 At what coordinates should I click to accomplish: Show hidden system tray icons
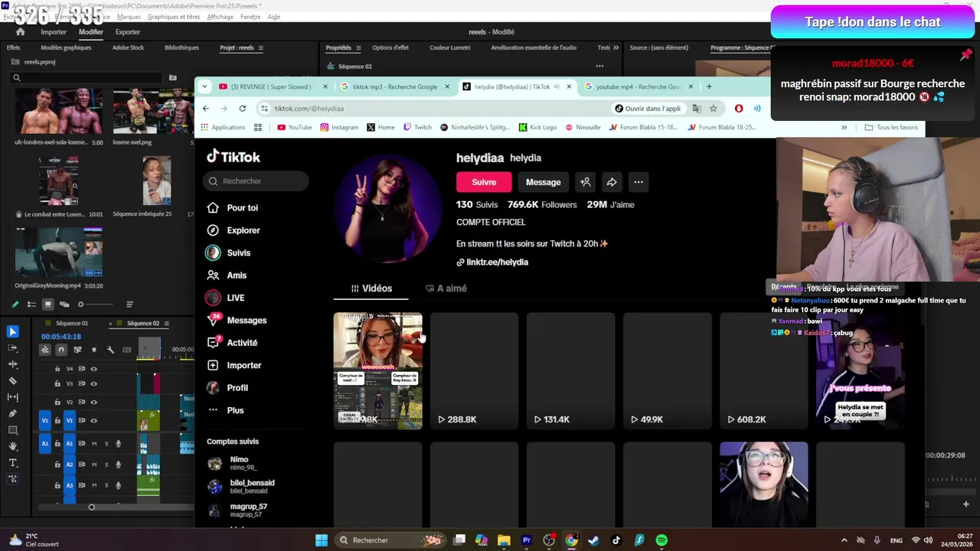click(x=844, y=540)
